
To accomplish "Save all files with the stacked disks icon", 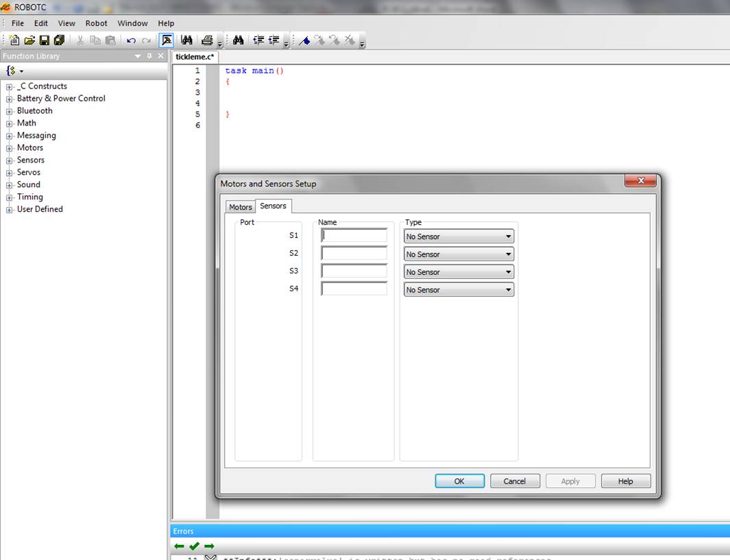I will [59, 40].
